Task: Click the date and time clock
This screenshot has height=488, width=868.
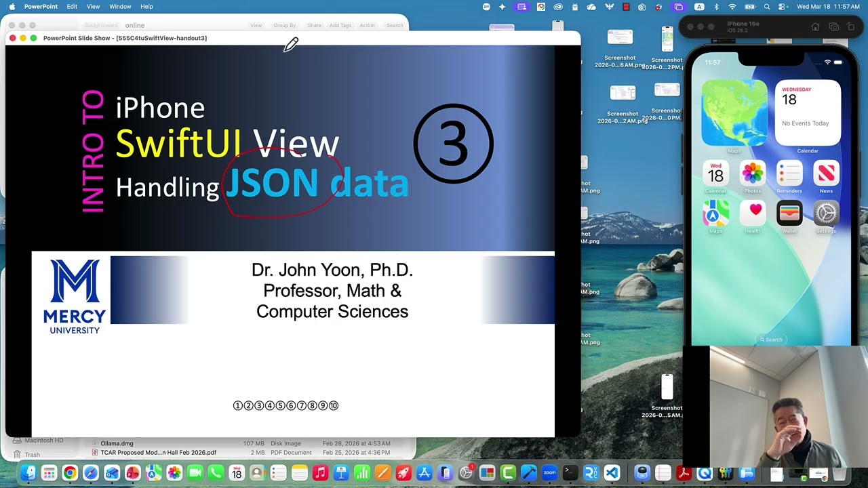Action: (828, 6)
